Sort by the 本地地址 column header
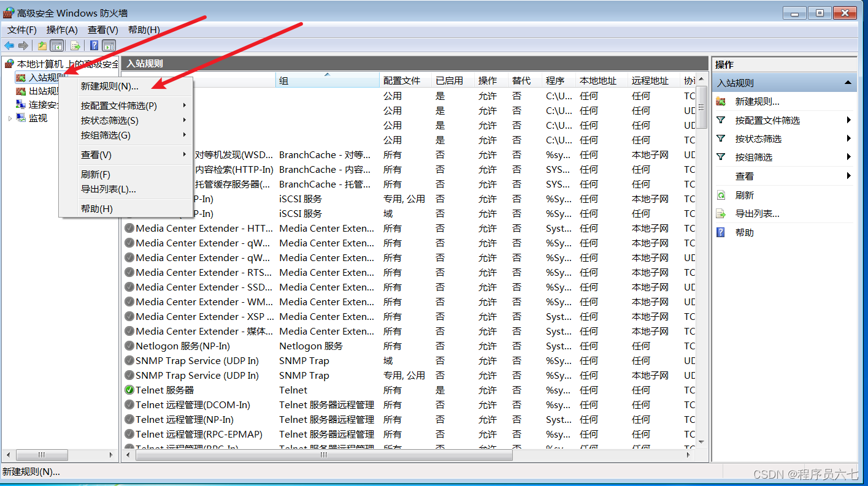The width and height of the screenshot is (868, 486). 602,80
